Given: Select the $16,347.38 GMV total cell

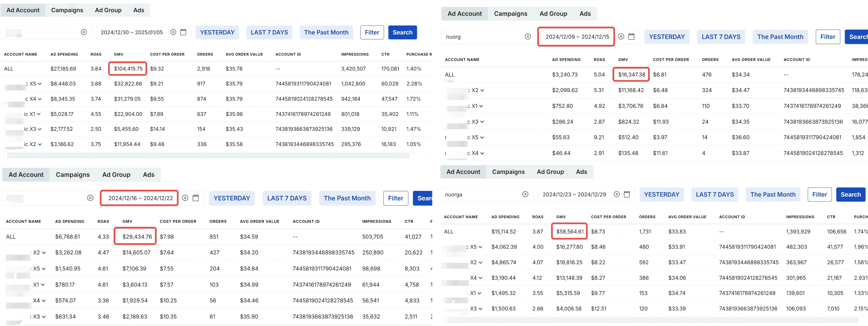Looking at the screenshot, I should [631, 75].
